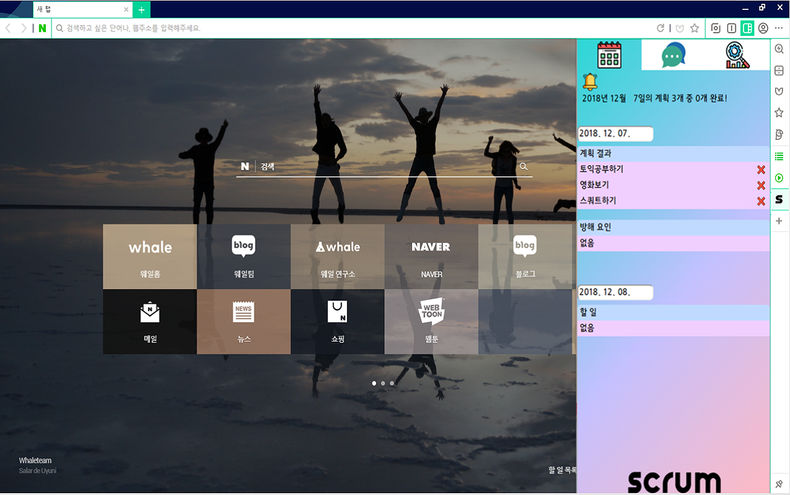The image size is (790, 495).
Task: Pick a date in the 2018. 12. 07. field
Action: click(615, 134)
